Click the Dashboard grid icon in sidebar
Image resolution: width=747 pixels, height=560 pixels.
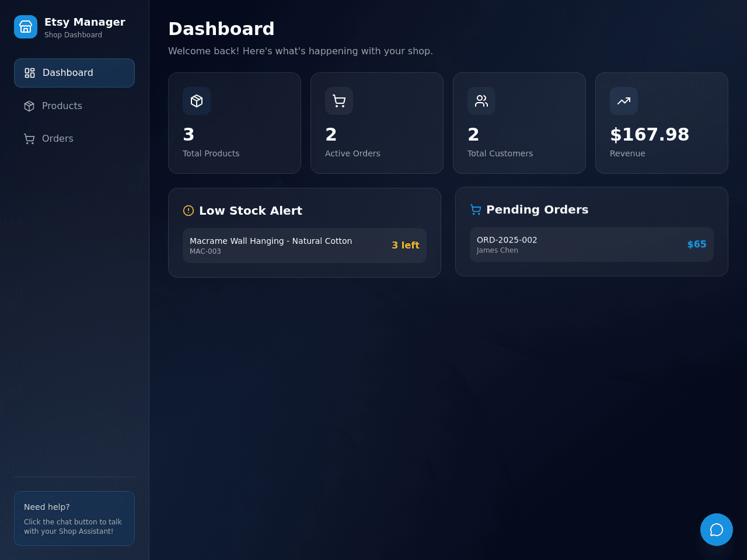coord(30,73)
